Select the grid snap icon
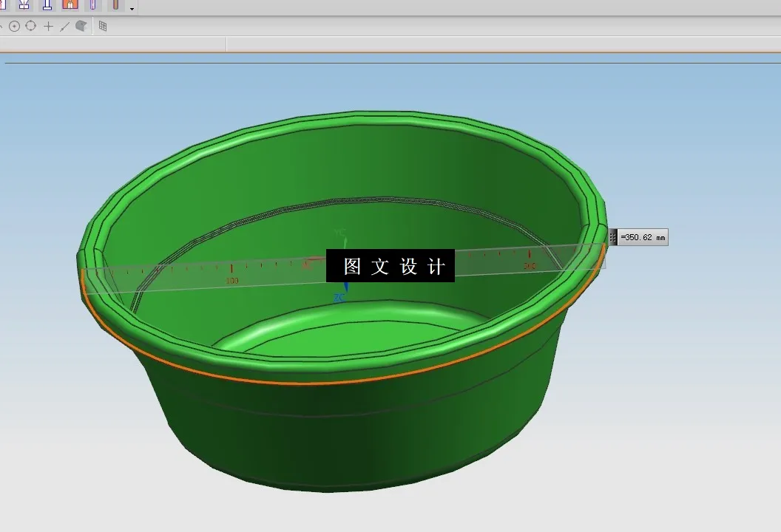This screenshot has height=532, width=781. point(101,26)
